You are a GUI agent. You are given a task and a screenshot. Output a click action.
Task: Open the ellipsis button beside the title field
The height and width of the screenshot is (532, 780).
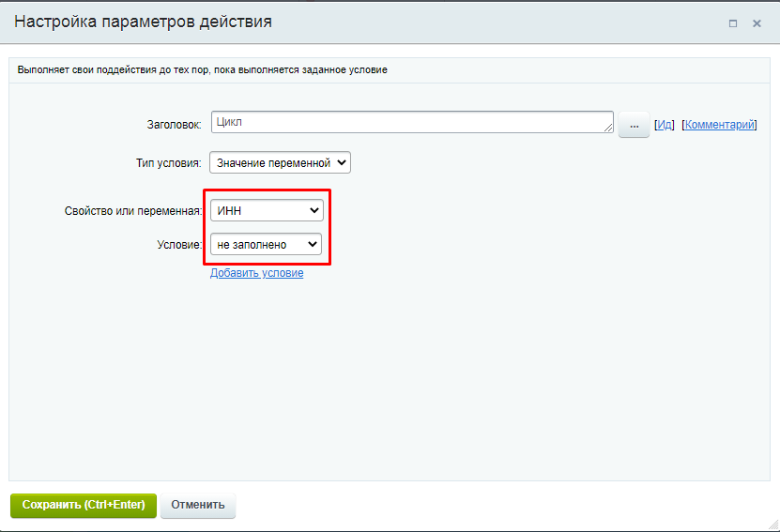click(634, 125)
